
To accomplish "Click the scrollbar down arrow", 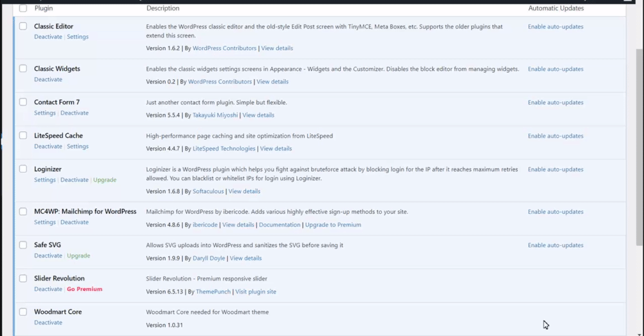I will pos(639,333).
